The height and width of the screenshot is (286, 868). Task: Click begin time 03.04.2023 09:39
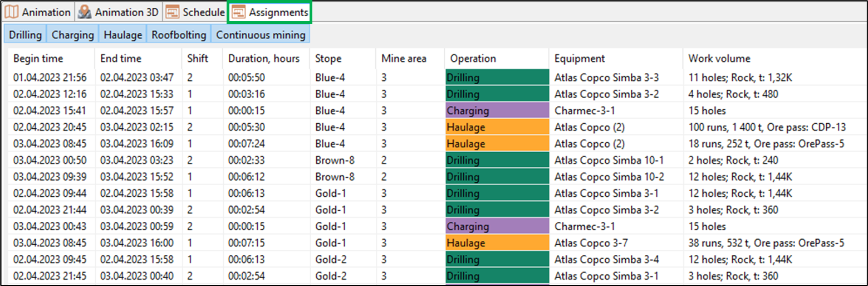point(50,177)
